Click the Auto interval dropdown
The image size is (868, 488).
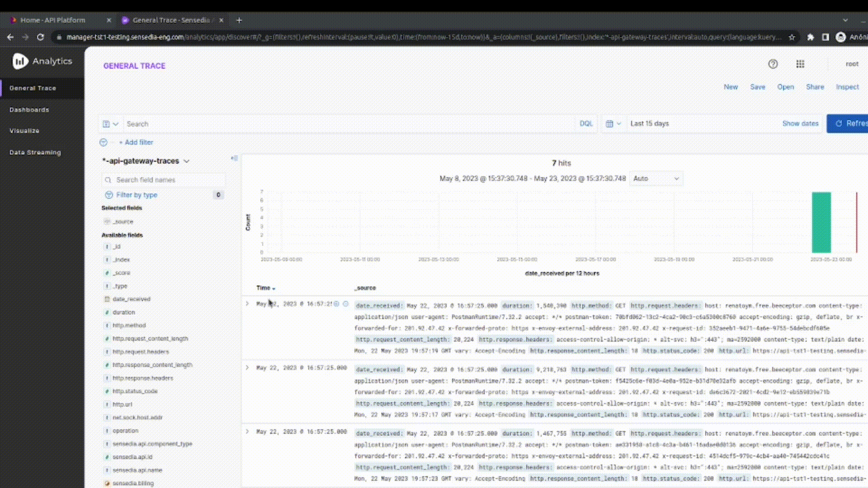pyautogui.click(x=654, y=178)
